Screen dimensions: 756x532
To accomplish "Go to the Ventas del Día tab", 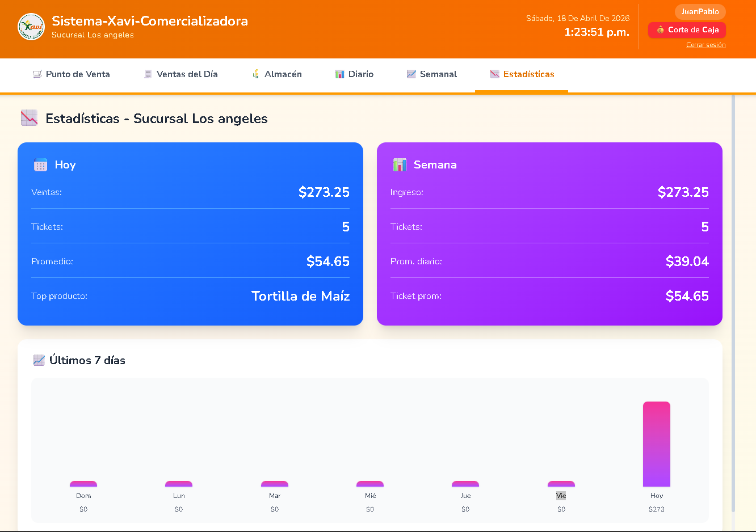I will pos(187,74).
